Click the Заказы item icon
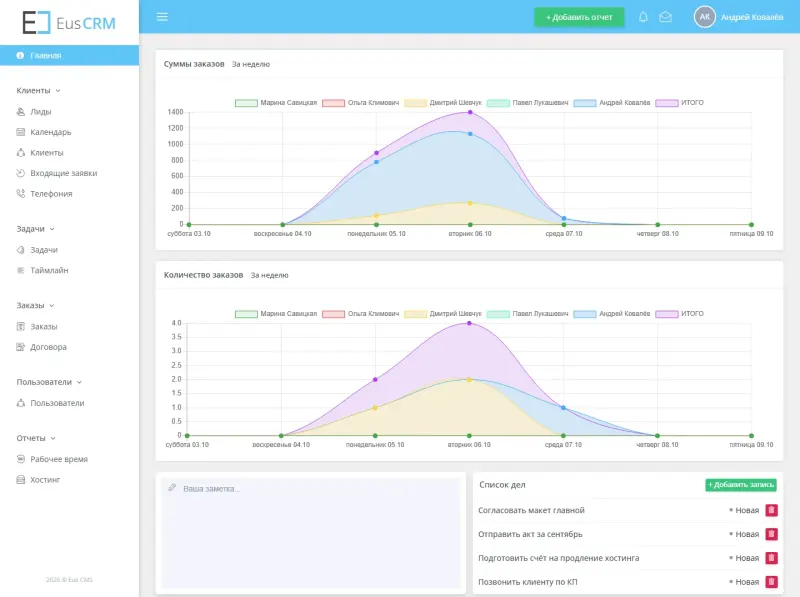Image resolution: width=800 pixels, height=597 pixels. pyautogui.click(x=20, y=327)
